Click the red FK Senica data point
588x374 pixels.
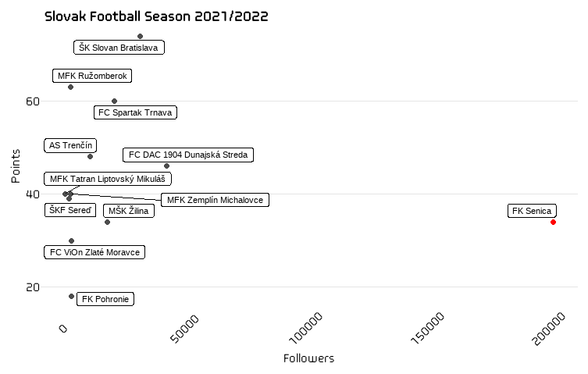tap(553, 222)
